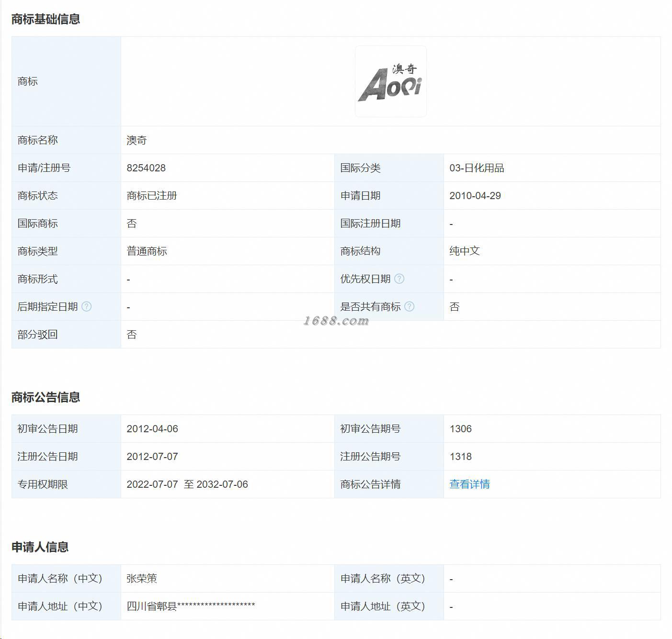Viewport: 672px width, 639px height.
Task: Click the 国际注册日期 label cell
Action: 389,224
